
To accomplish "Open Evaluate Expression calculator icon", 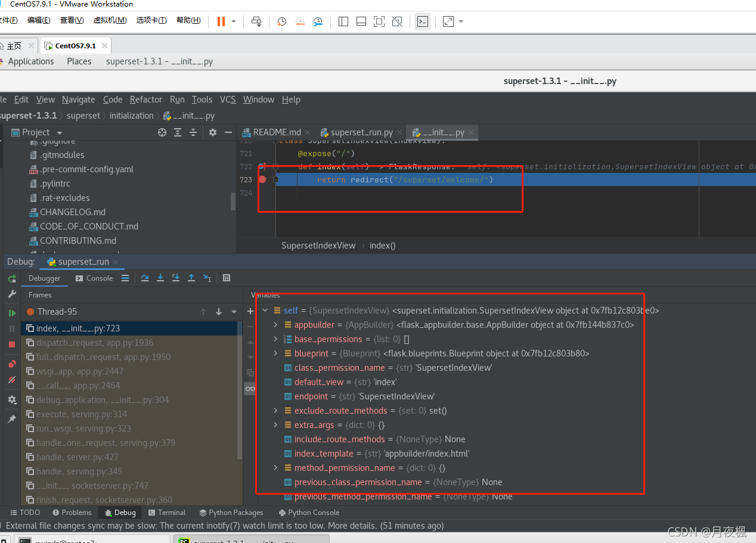I will pos(227,278).
